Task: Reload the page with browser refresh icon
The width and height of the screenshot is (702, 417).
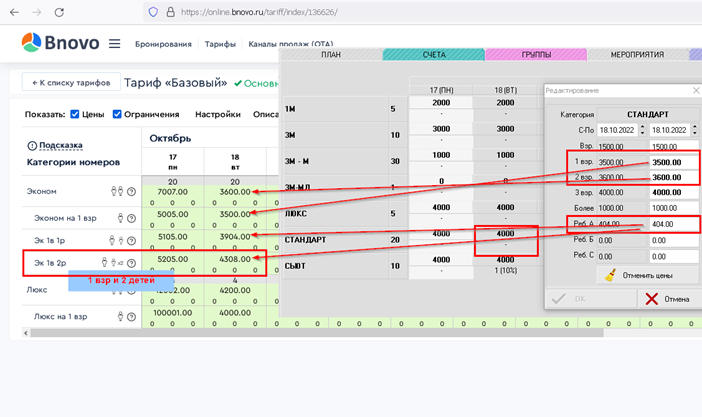Action: pos(59,12)
